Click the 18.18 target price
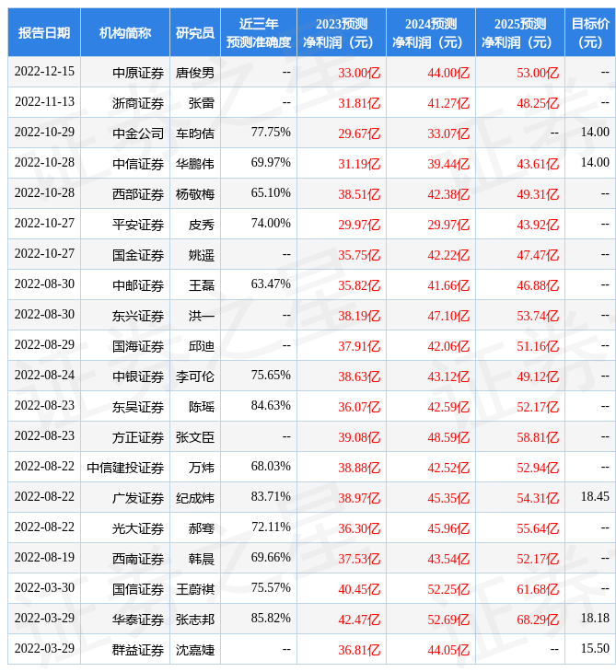Screen dimensions: 616x672 click(x=595, y=619)
